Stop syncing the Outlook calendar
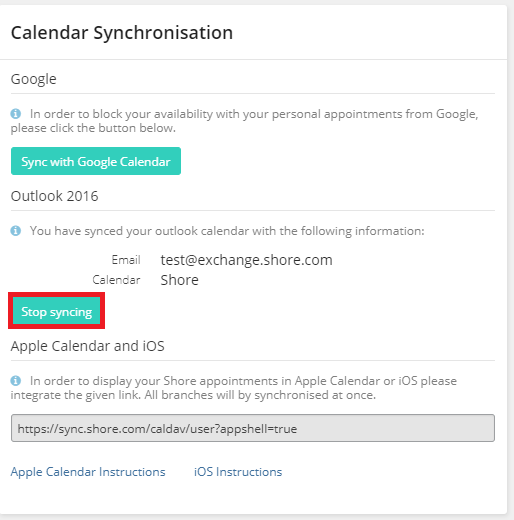Screen dimensions: 514x520 pyautogui.click(x=57, y=311)
